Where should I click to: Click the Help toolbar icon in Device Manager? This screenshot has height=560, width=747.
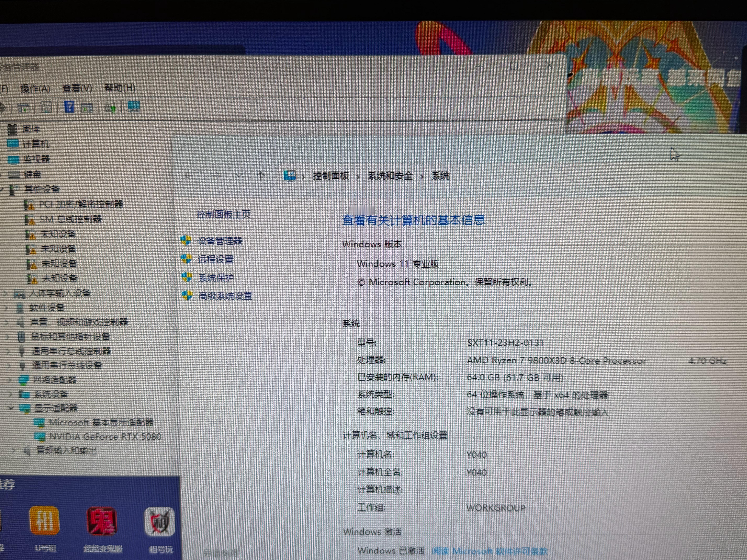[69, 107]
